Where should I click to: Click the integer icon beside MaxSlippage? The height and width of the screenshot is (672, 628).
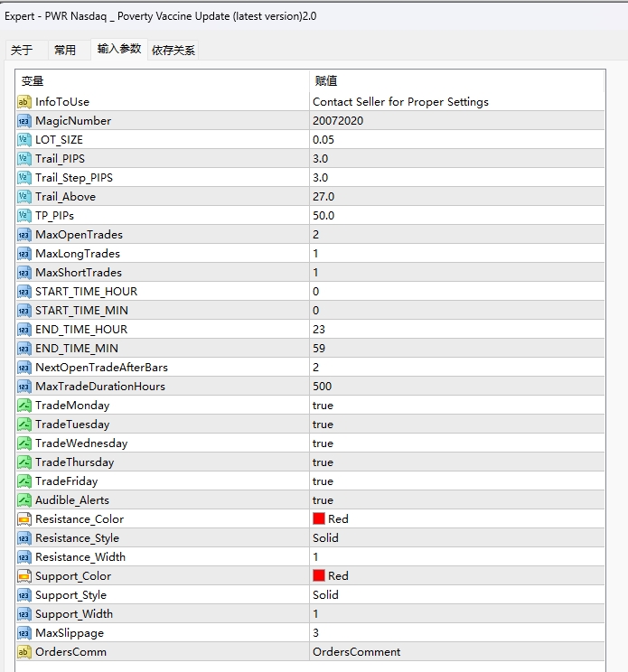click(24, 633)
